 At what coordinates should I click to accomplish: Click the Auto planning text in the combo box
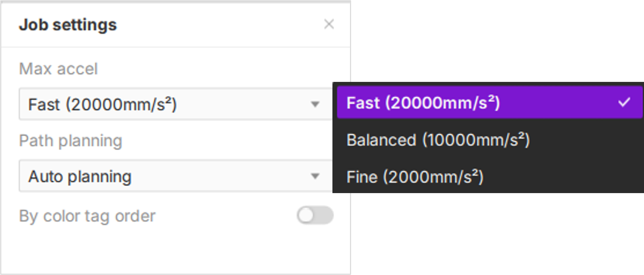coord(80,177)
